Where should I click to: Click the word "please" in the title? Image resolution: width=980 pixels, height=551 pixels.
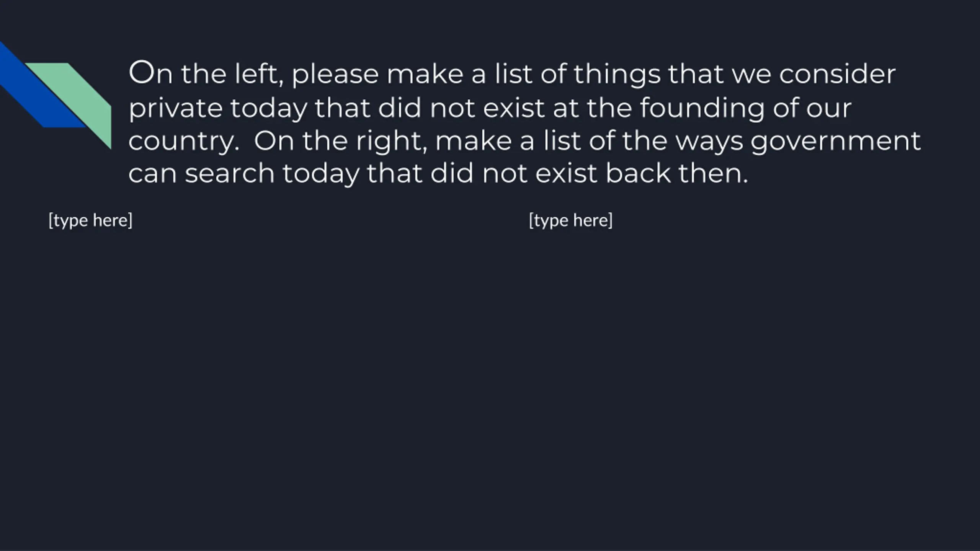[x=335, y=75]
